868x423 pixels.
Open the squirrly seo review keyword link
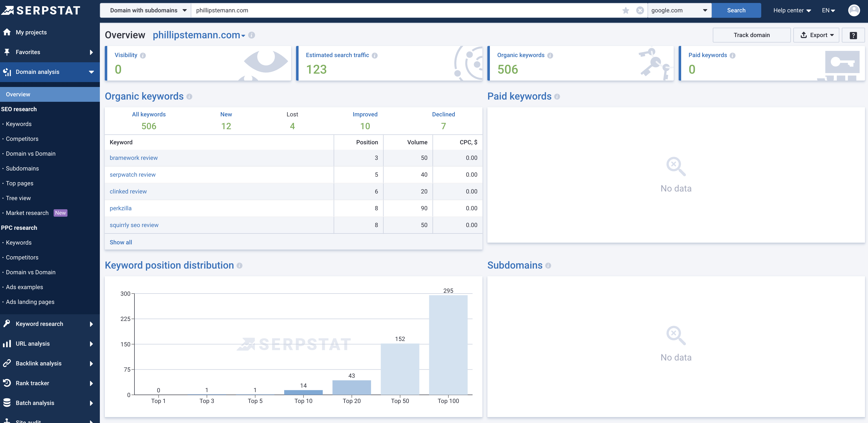(x=134, y=225)
